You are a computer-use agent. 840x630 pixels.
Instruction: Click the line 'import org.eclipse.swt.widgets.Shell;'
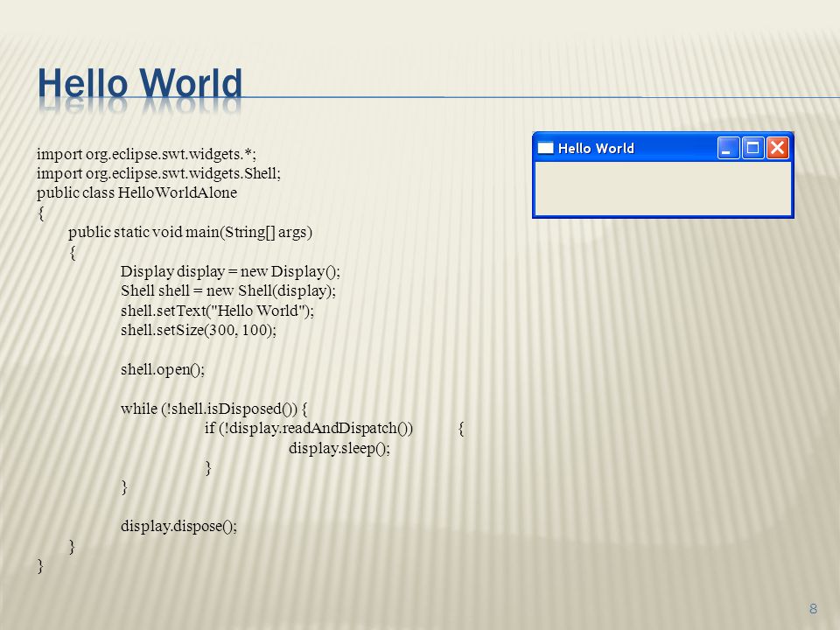point(158,173)
